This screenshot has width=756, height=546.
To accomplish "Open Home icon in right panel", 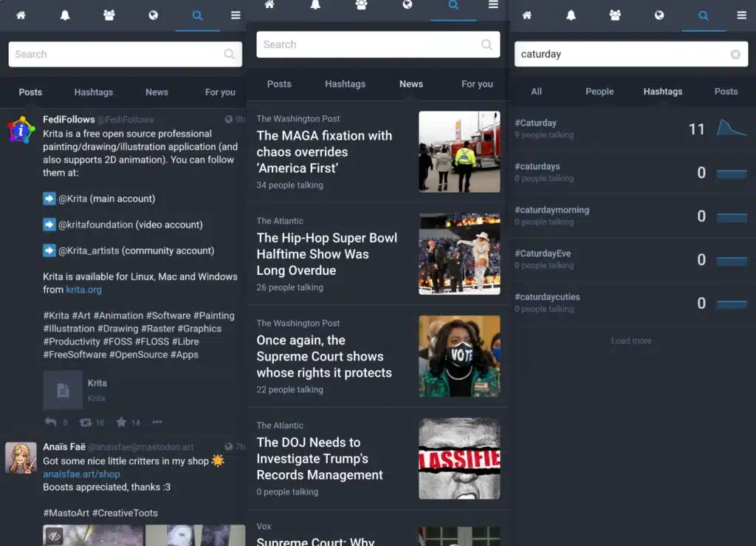I will coord(527,16).
